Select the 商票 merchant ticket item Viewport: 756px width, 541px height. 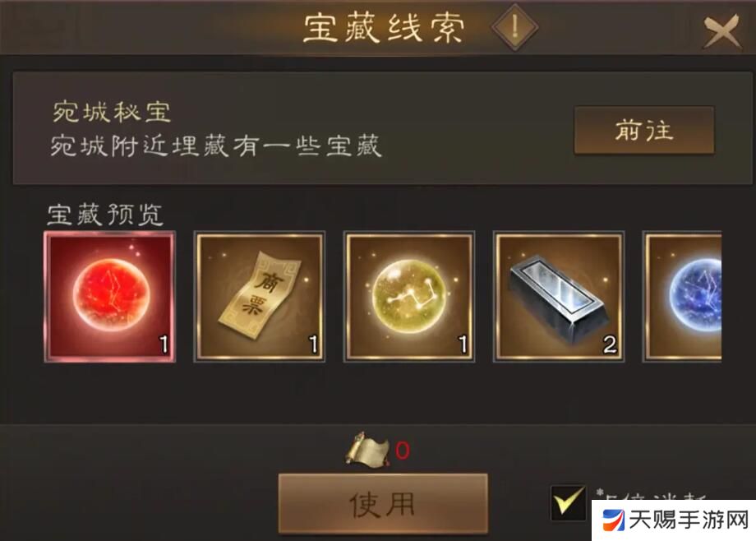[260, 297]
